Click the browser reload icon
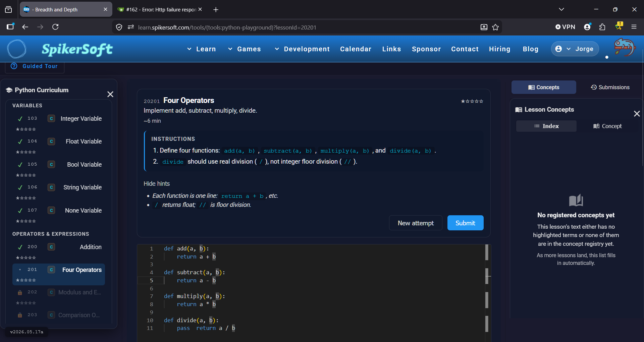The image size is (644, 342). click(55, 27)
